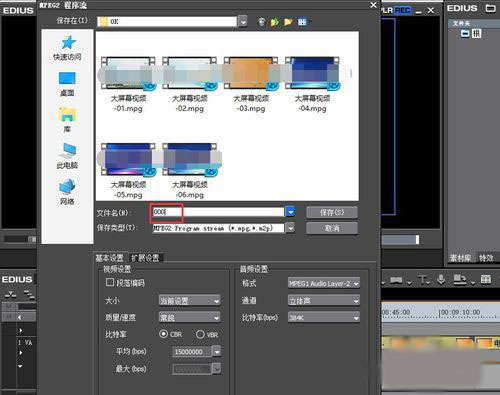
Task: Switch to the effects (特效) tab
Action: click(486, 258)
